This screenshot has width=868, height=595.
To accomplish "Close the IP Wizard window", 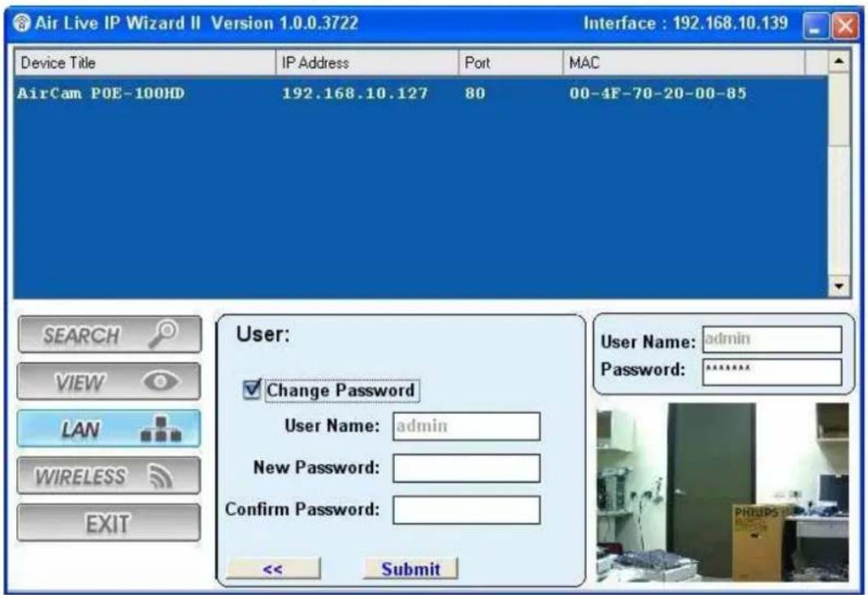I will (845, 25).
